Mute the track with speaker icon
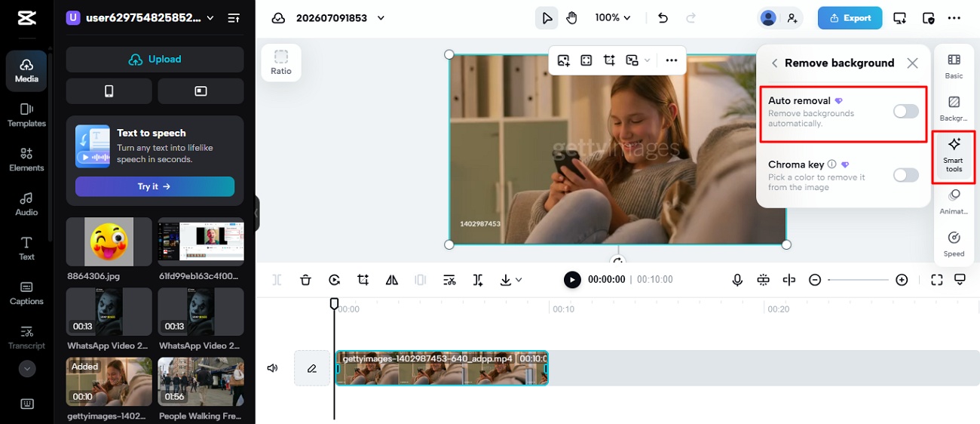Screen dimensions: 980x424 272,368
